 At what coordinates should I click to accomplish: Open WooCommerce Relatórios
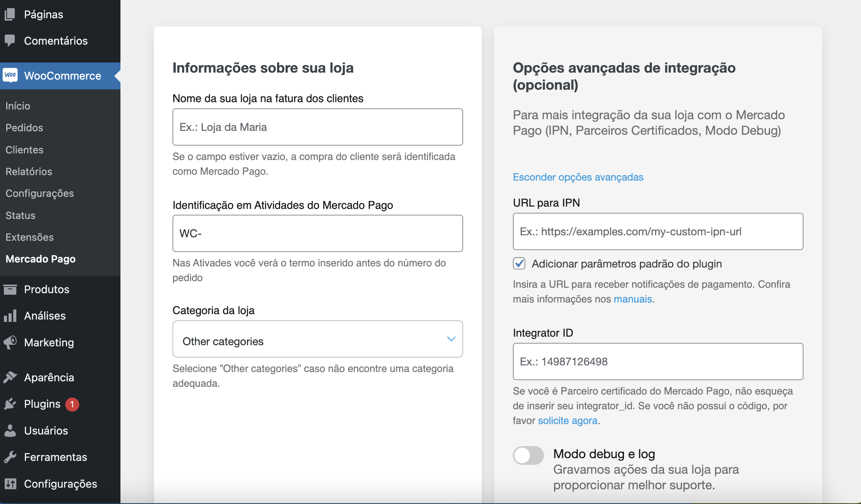click(x=29, y=172)
